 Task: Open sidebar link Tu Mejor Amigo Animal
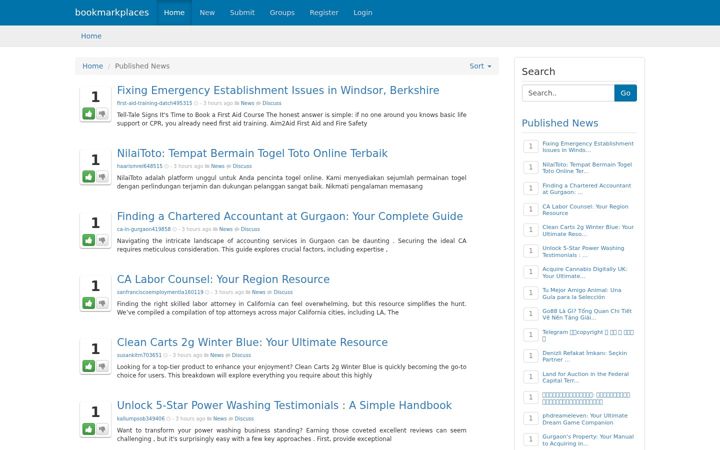[x=582, y=293]
